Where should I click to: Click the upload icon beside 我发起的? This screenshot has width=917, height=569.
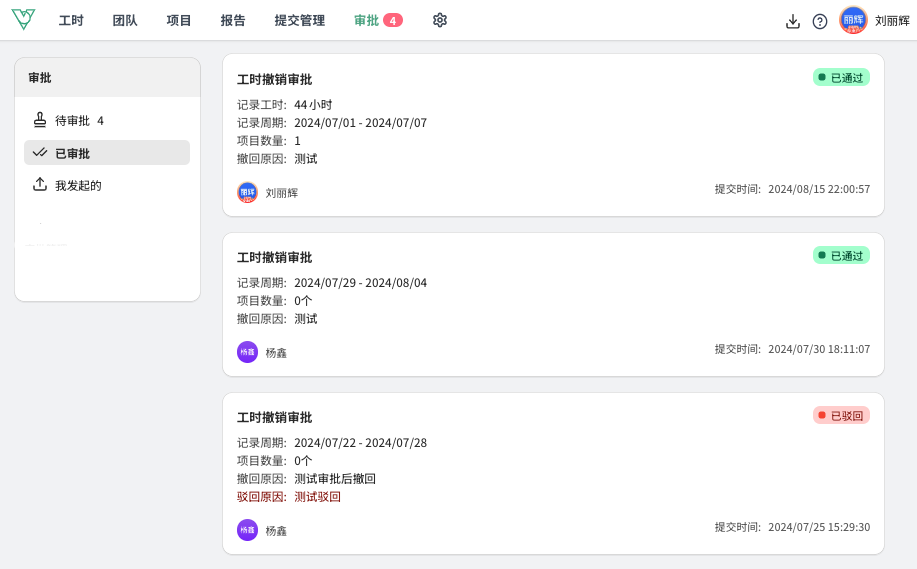40,184
